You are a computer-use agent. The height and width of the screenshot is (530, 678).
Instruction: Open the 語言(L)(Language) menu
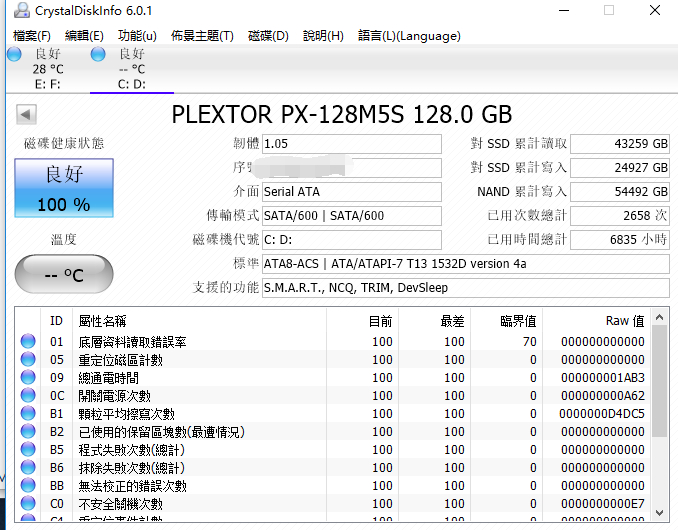click(409, 35)
